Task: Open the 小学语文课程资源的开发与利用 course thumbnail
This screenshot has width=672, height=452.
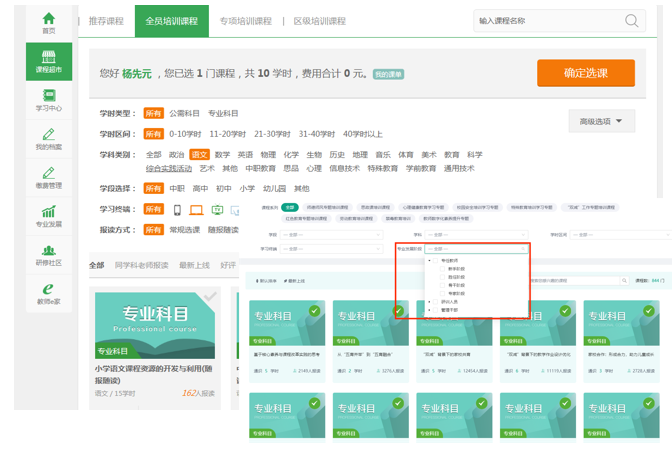Action: pyautogui.click(x=155, y=326)
